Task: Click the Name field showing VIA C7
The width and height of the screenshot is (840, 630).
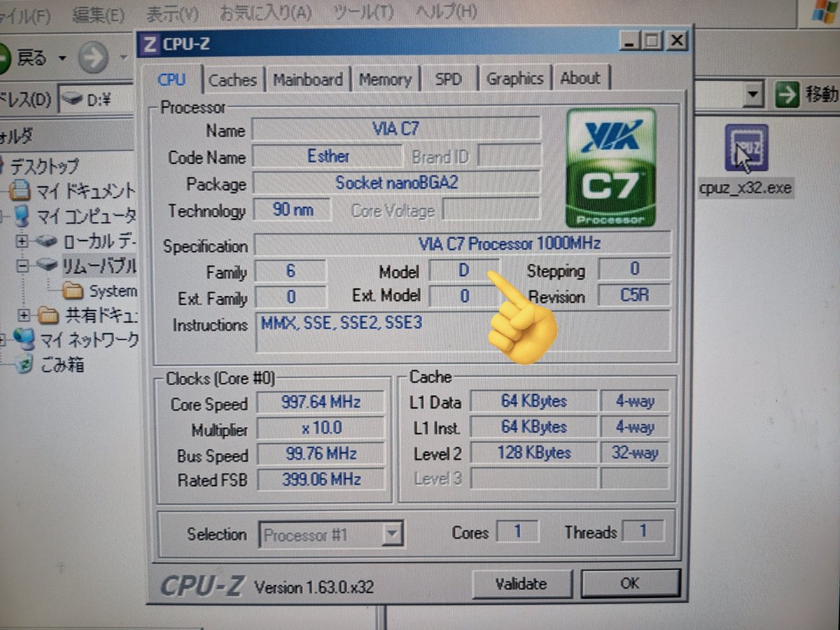Action: tap(396, 129)
